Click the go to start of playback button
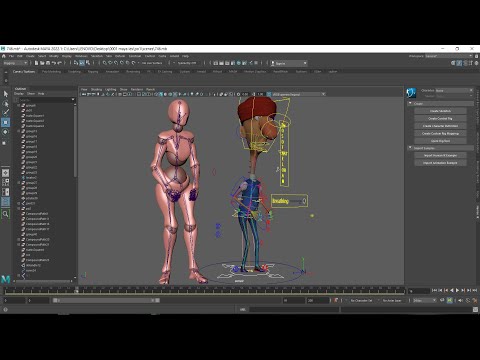Image resolution: width=480 pixels, height=360 pixels. tap(434, 290)
